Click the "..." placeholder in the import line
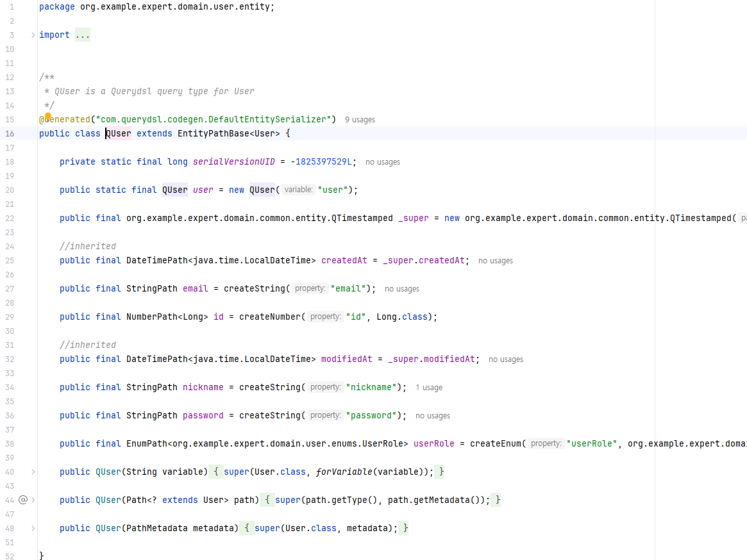This screenshot has height=560, width=747. 82,35
